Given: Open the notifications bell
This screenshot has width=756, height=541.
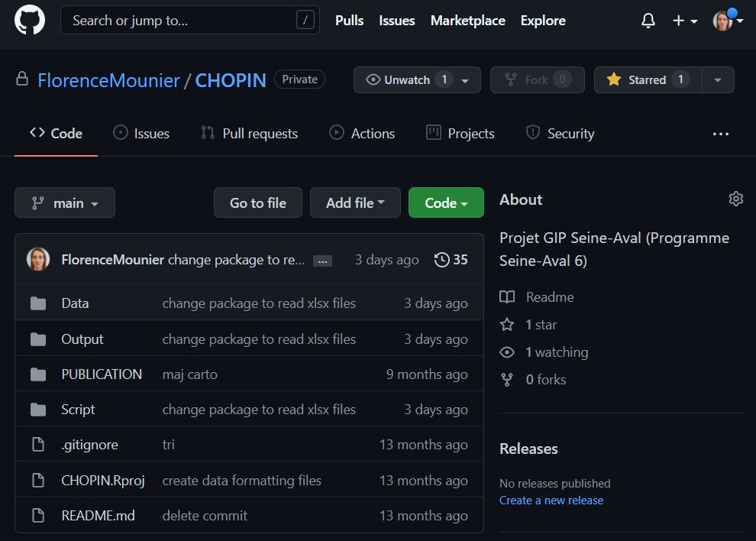Looking at the screenshot, I should tap(648, 21).
